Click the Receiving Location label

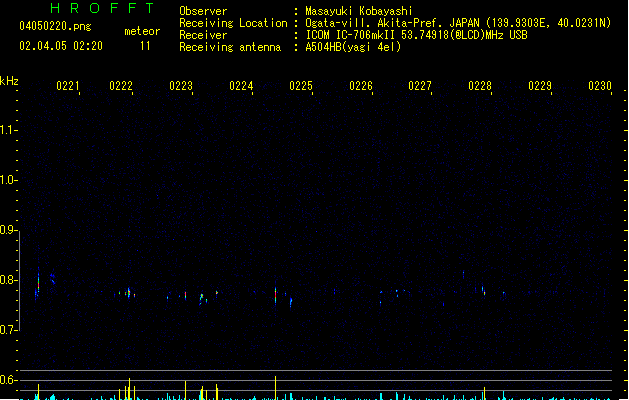[x=233, y=23]
